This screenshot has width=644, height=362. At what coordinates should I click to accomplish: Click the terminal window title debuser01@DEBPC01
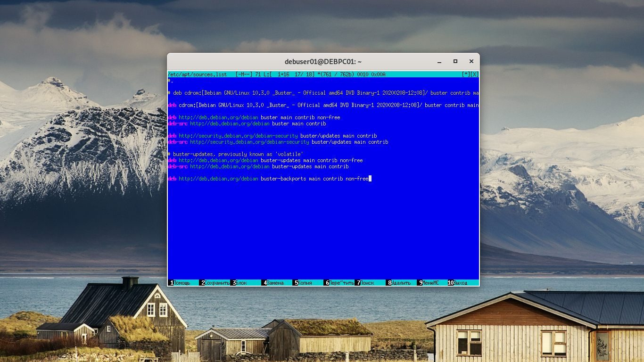coord(322,61)
